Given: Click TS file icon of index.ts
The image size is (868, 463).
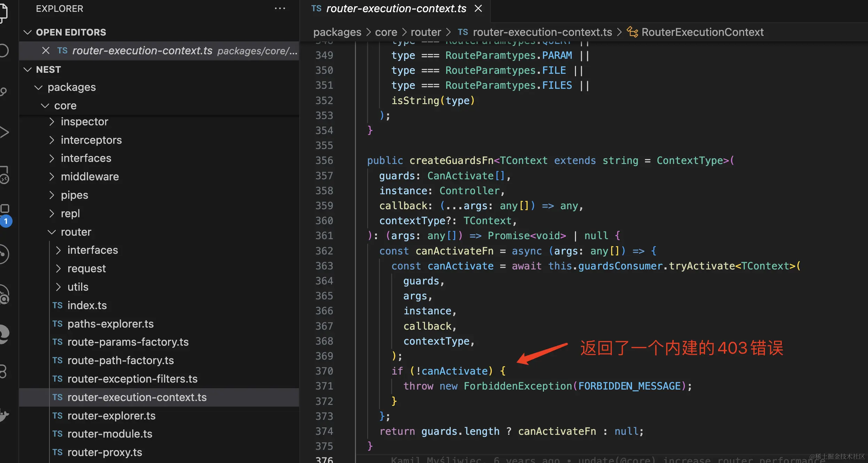Looking at the screenshot, I should (x=57, y=306).
